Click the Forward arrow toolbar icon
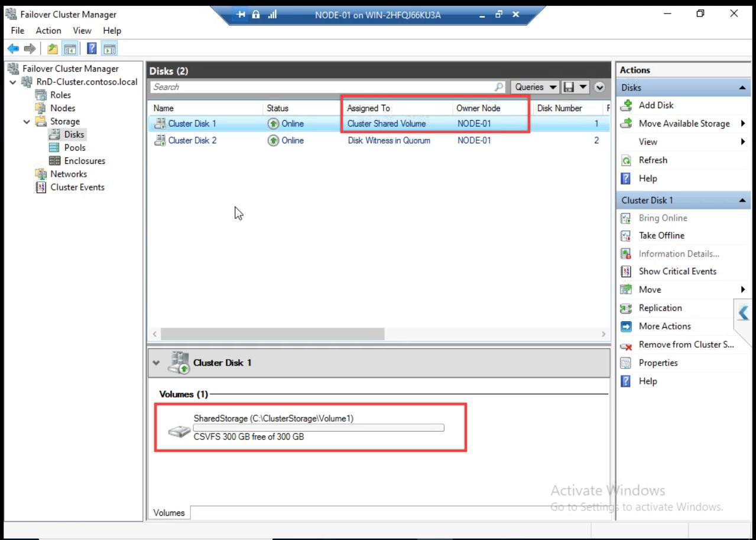 (30, 49)
